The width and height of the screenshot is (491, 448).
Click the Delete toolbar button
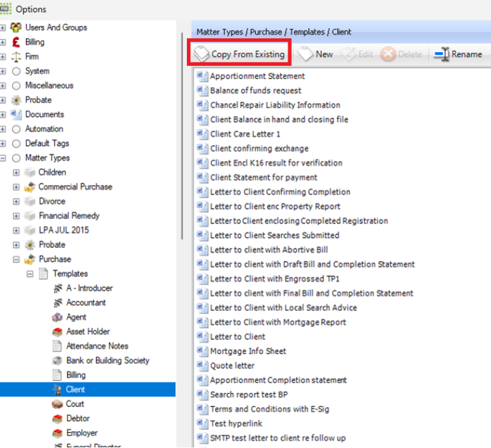click(x=401, y=54)
